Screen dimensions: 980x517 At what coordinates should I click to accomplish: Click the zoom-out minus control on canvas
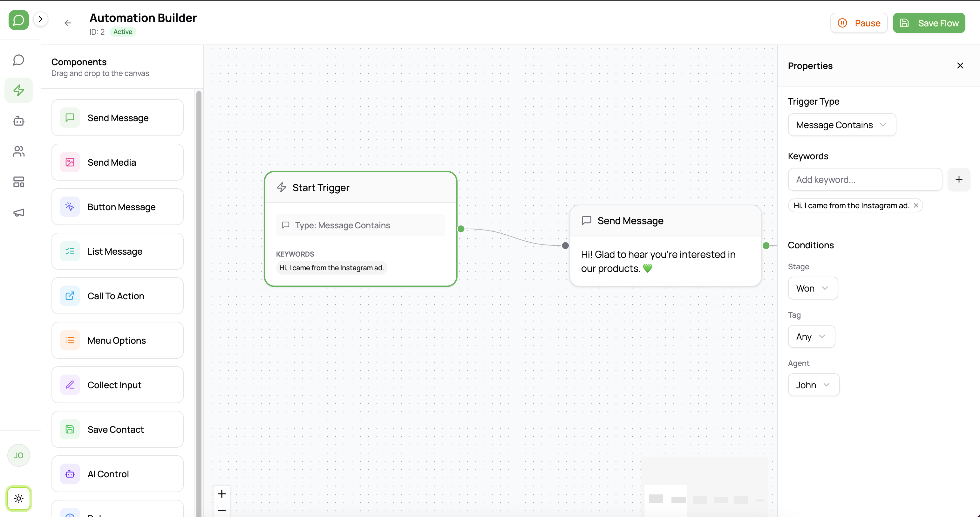tap(222, 510)
